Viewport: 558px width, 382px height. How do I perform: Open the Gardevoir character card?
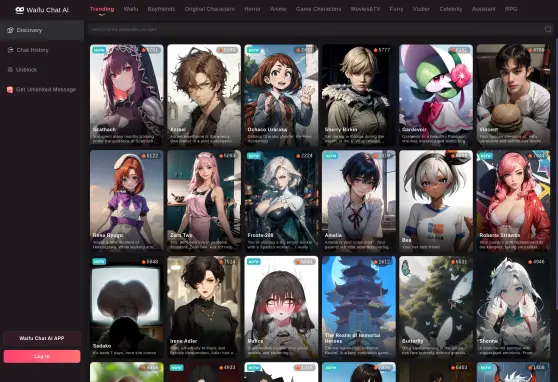436,95
